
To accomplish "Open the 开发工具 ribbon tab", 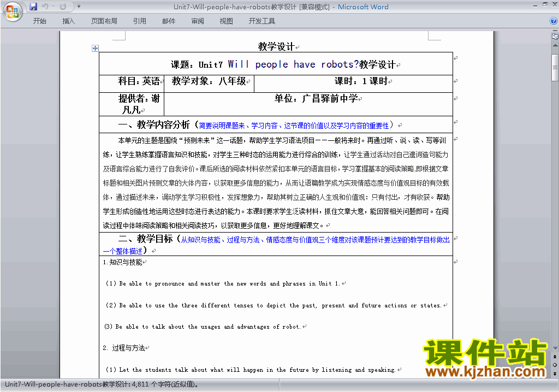I will point(262,21).
